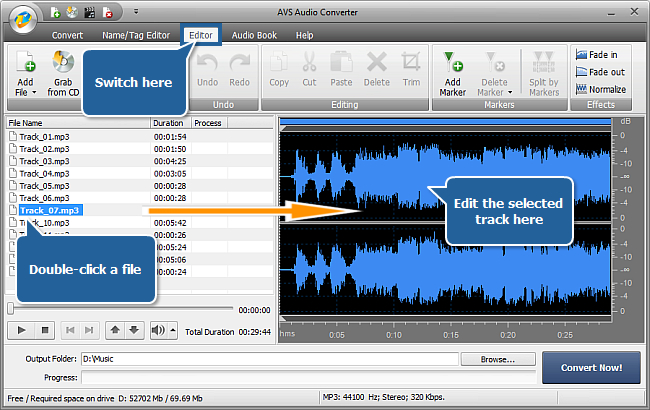Move the selected file up
Image resolution: width=650 pixels, height=410 pixels.
[x=115, y=330]
